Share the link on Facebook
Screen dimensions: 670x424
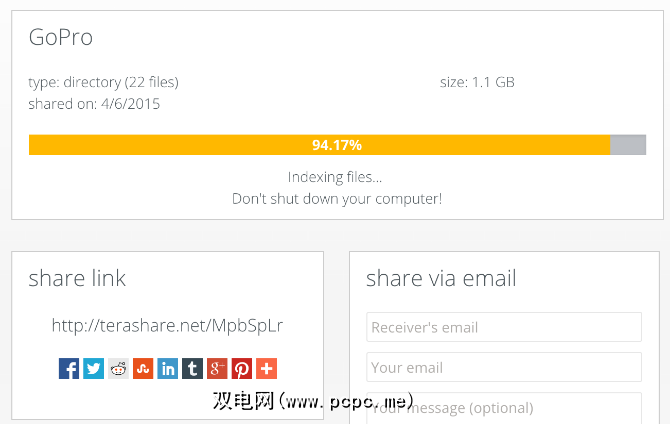pyautogui.click(x=69, y=368)
